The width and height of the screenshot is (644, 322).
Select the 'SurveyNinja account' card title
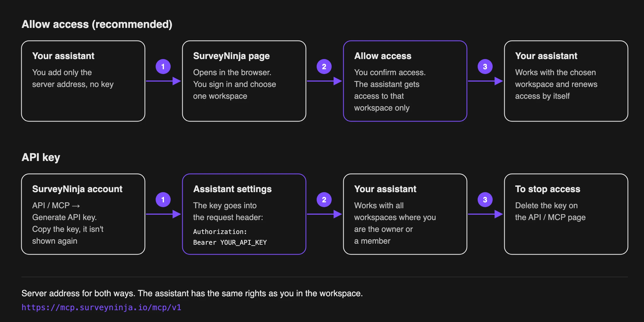[x=77, y=189]
